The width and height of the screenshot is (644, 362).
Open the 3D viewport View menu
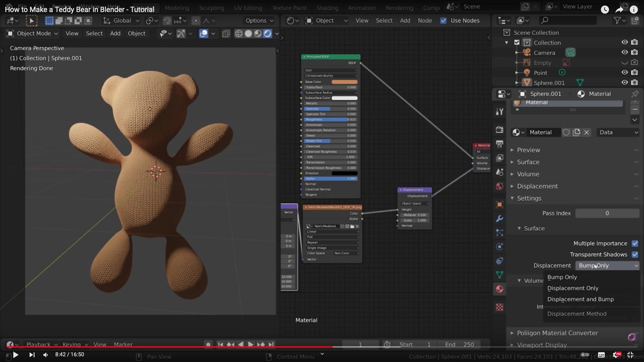[x=72, y=34]
